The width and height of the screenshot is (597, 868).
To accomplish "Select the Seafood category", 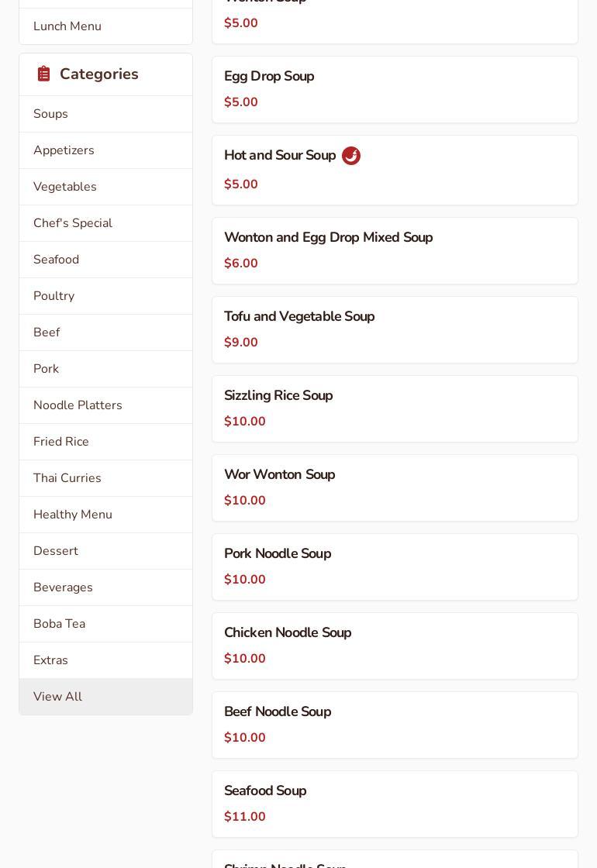I will click(56, 260).
